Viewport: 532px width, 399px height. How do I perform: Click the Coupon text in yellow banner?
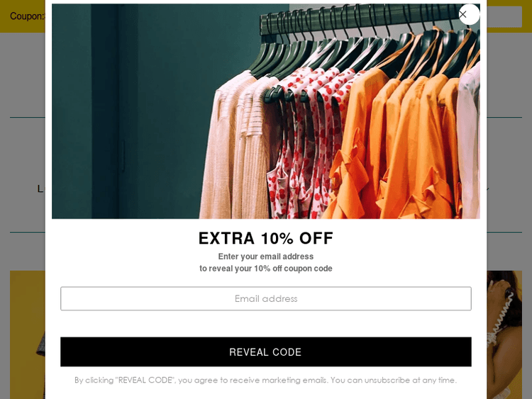(27, 16)
